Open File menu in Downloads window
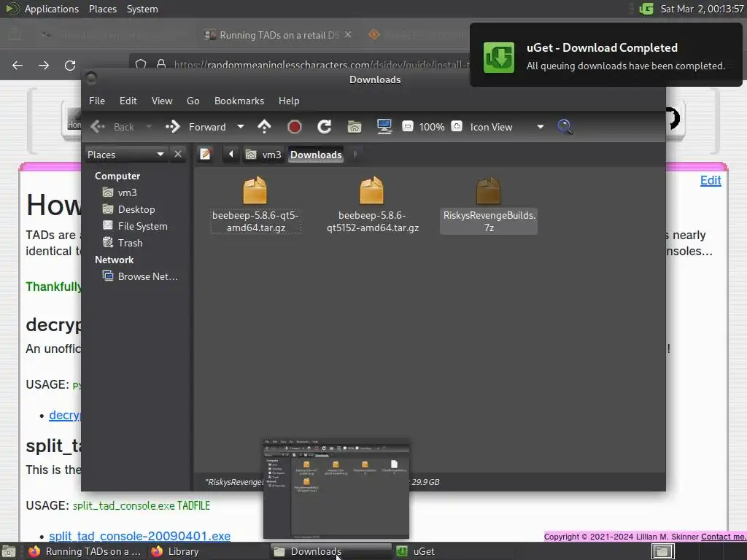Image resolution: width=747 pixels, height=560 pixels. pos(97,101)
